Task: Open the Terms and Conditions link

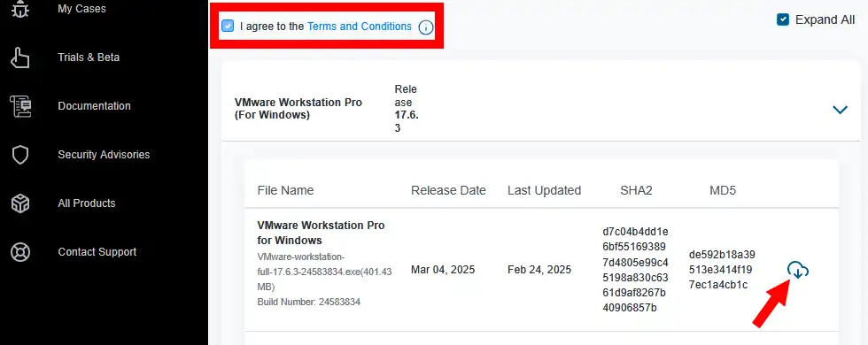Action: (360, 27)
